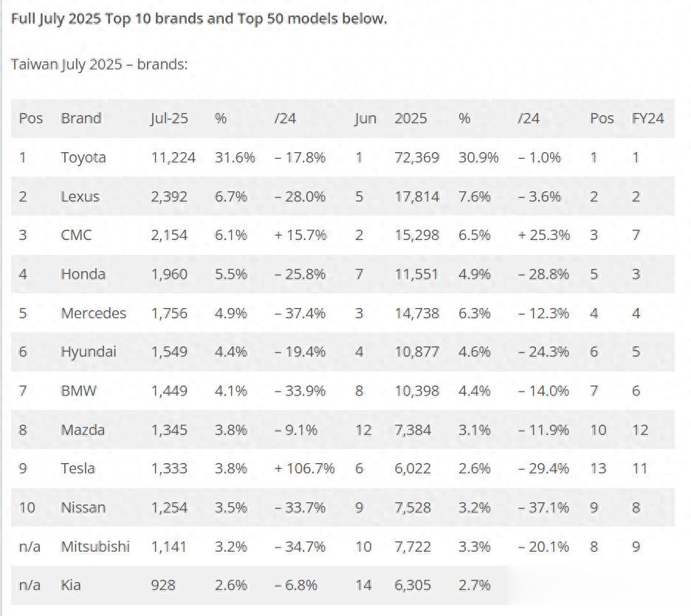Select the Hyundai brand cell

pos(88,352)
